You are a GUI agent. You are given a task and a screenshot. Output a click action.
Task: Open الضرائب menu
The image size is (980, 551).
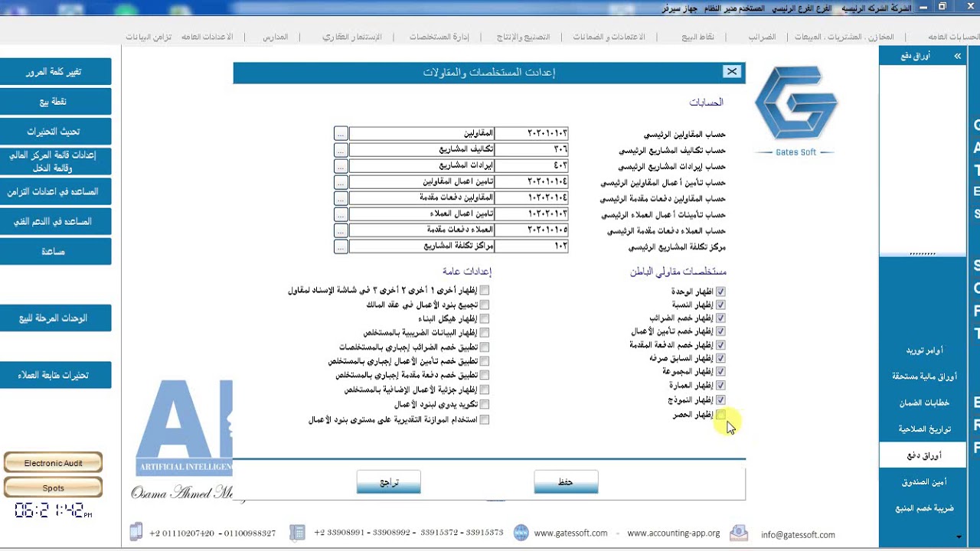coord(762,37)
